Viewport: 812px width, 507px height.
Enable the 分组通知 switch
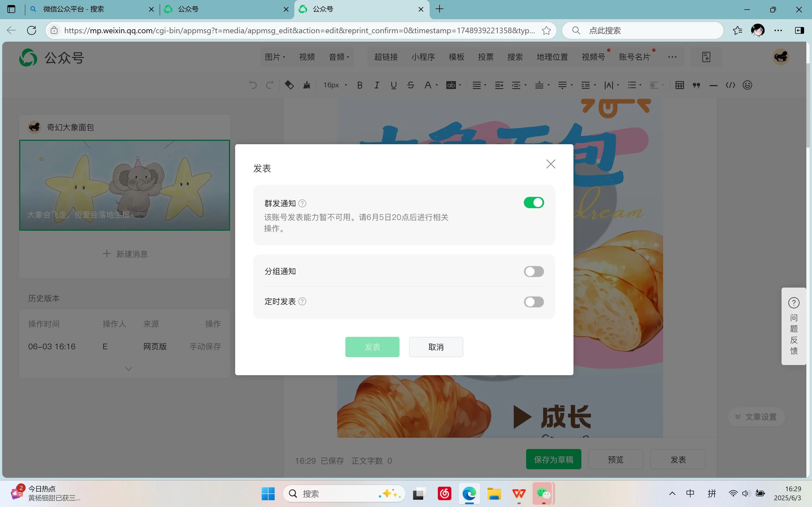533,272
